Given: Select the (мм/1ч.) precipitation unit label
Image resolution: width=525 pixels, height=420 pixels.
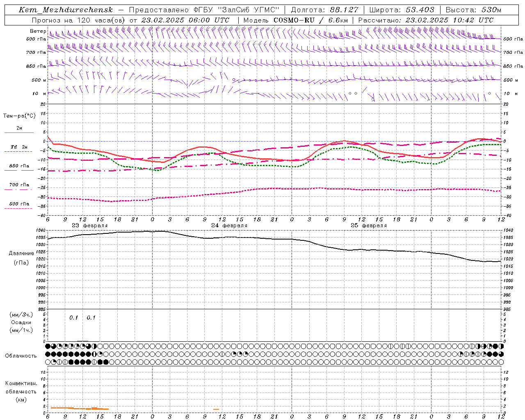Looking at the screenshot, I should [21, 330].
